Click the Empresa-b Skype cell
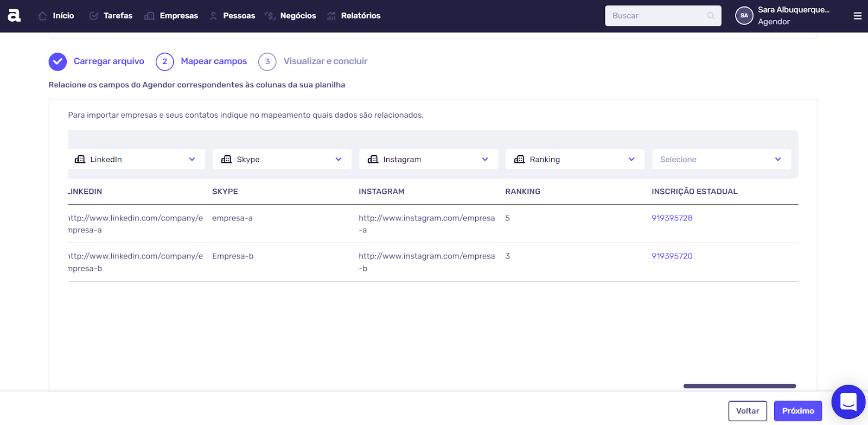 (233, 256)
